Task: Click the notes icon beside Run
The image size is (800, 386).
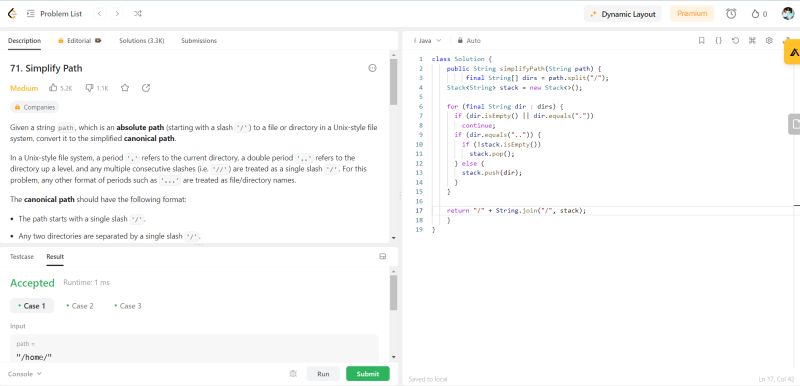Action: [x=293, y=374]
